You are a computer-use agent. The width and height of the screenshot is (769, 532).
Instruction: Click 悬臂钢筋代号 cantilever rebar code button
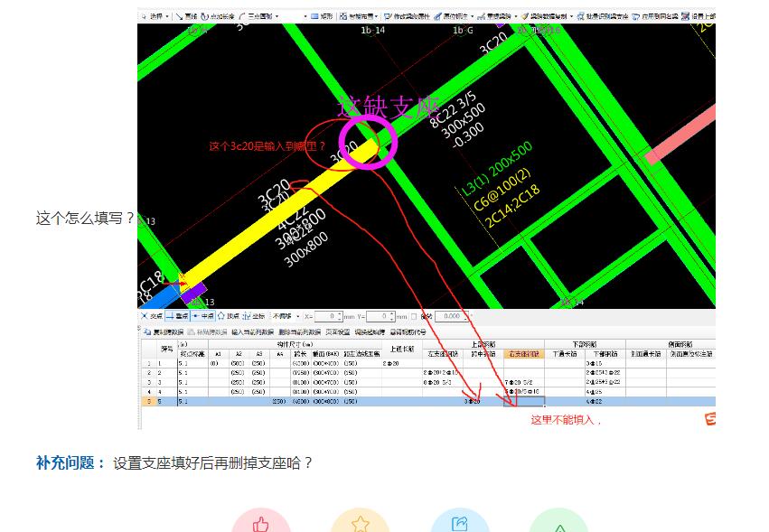point(408,332)
